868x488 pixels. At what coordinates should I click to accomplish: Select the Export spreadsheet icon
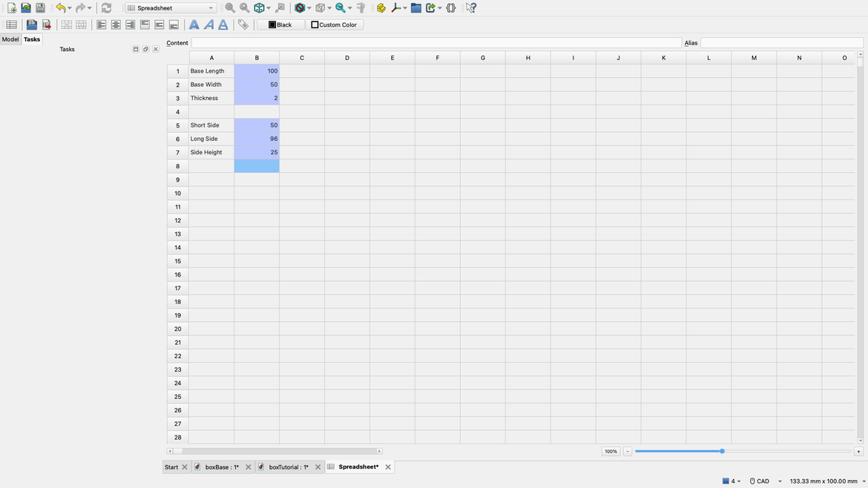[46, 24]
